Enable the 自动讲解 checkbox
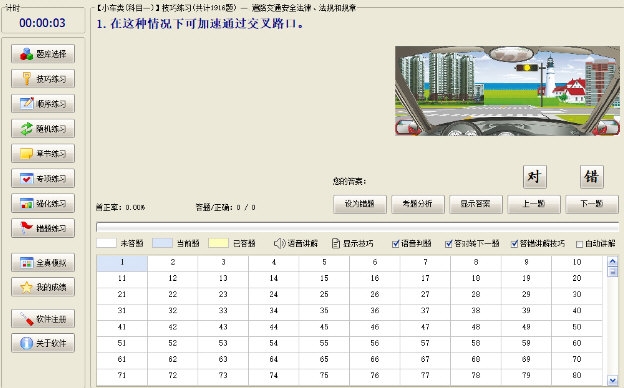Viewport: 624px width, 388px height. tap(579, 244)
